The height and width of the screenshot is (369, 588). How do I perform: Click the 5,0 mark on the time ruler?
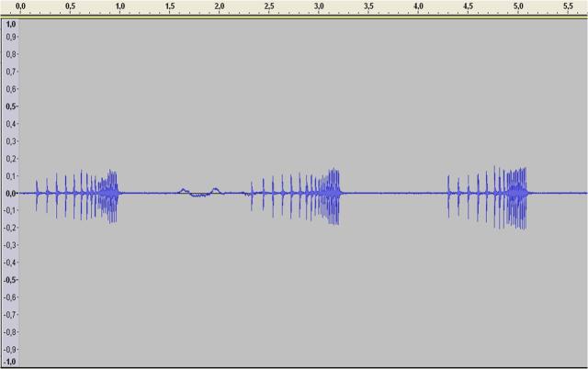(x=518, y=6)
